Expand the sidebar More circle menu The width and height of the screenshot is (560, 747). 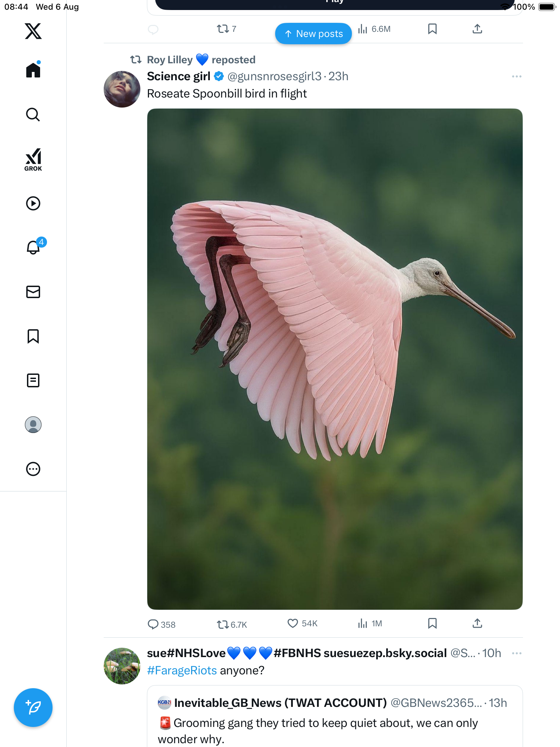33,469
